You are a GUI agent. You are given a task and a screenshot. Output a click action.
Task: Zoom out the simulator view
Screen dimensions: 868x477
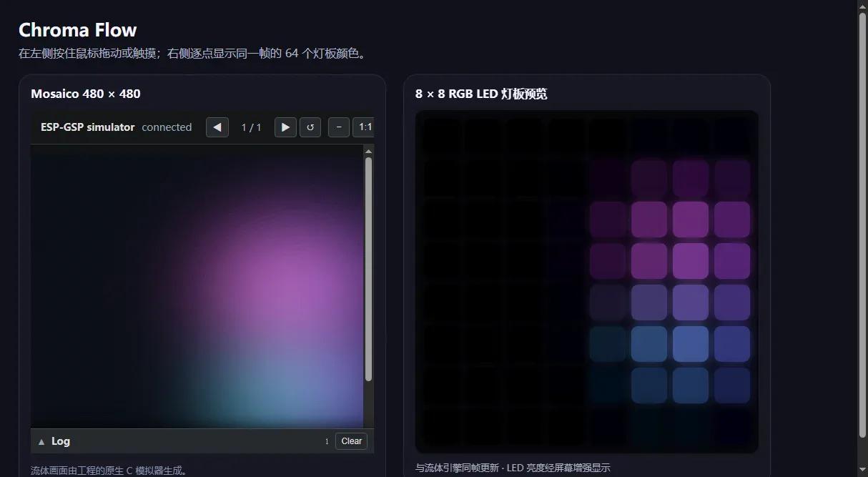coord(339,127)
